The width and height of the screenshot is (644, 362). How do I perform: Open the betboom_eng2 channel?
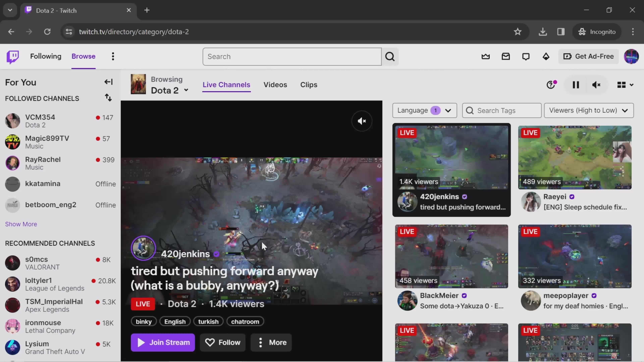(60, 205)
